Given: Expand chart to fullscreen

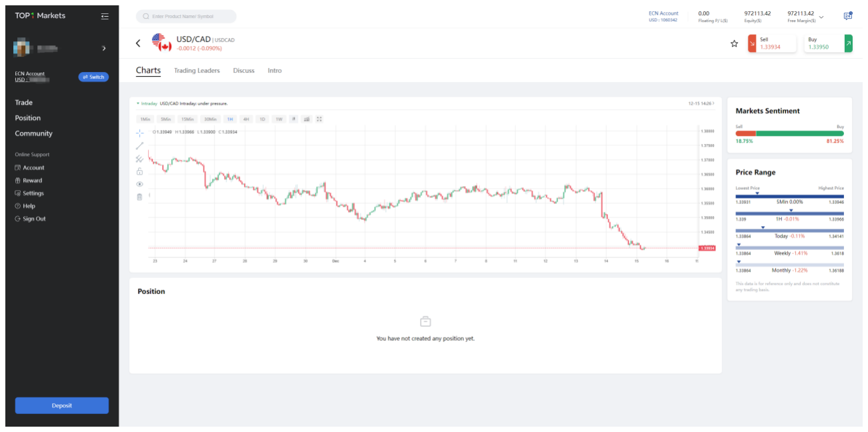Looking at the screenshot, I should 319,119.
